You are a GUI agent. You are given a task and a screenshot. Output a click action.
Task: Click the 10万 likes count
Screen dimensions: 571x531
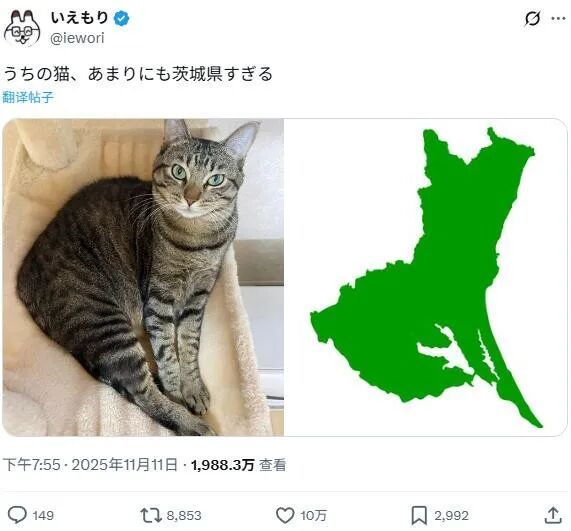click(314, 515)
